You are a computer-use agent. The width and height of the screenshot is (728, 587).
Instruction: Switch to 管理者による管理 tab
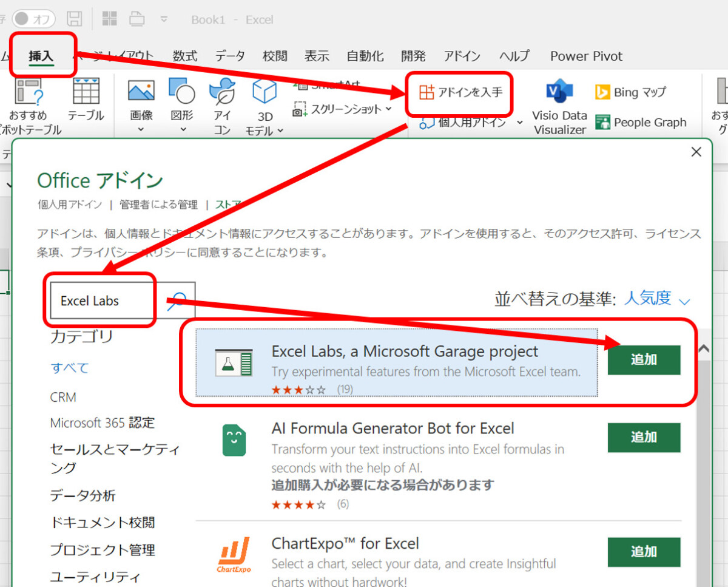click(x=159, y=205)
